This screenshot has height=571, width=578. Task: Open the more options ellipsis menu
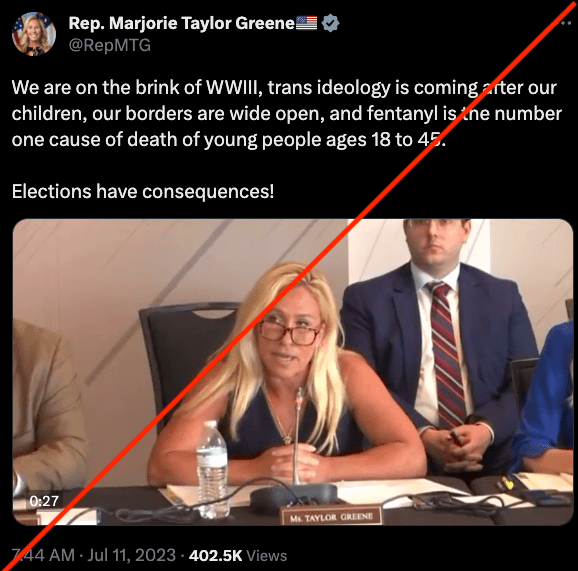click(565, 23)
